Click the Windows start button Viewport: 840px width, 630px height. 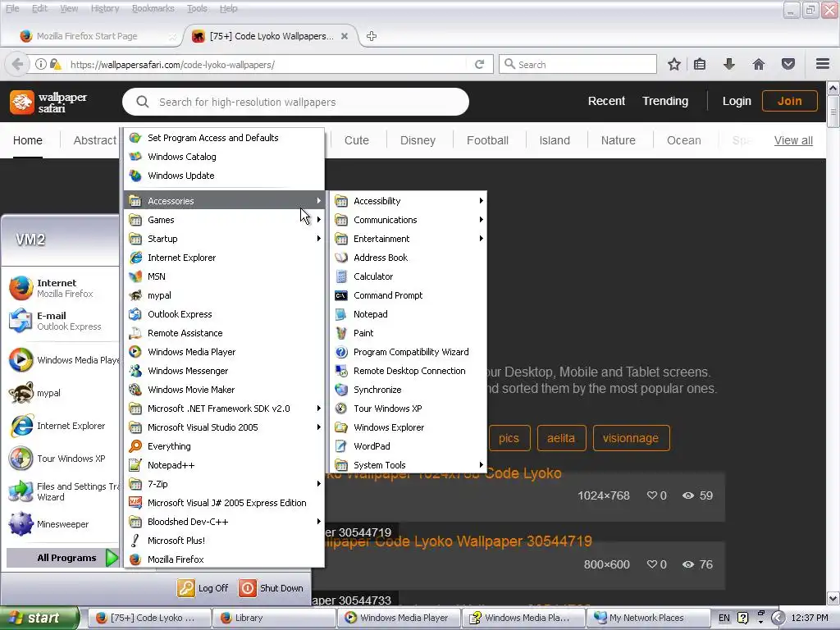coord(39,618)
